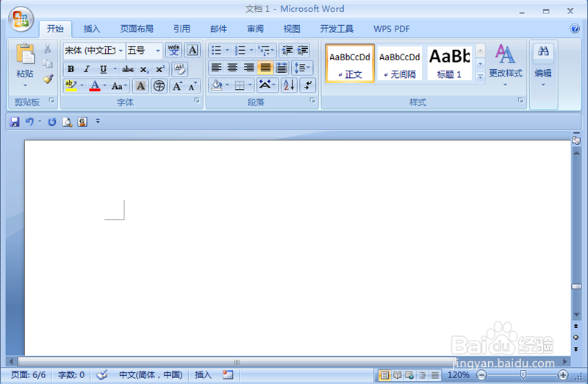Click the character shading icon

click(140, 86)
